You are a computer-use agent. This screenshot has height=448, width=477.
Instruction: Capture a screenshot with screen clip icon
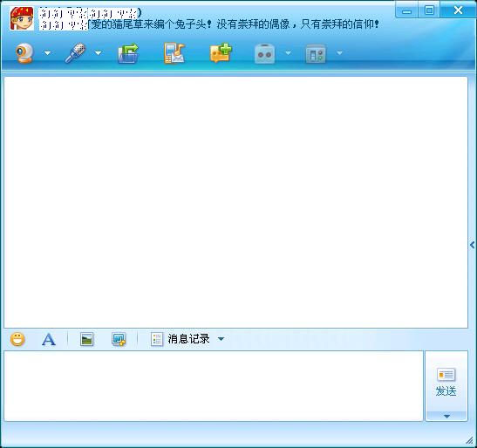click(x=119, y=339)
